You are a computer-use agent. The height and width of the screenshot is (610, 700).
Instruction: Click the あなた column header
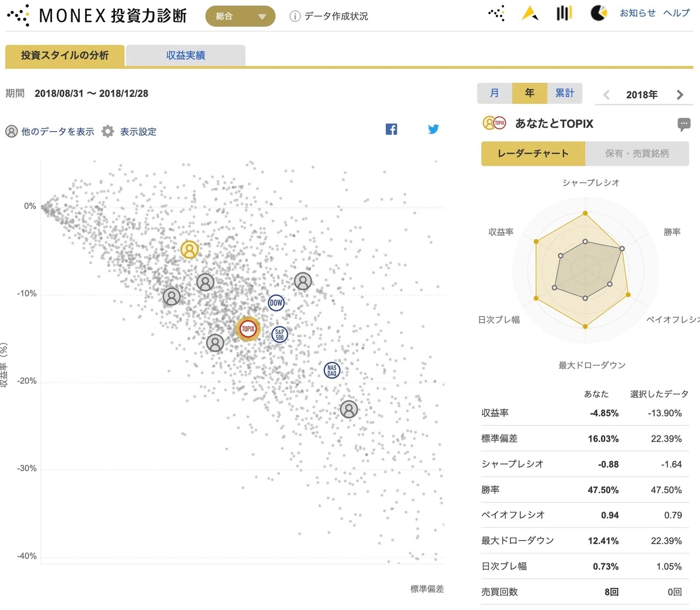[596, 394]
